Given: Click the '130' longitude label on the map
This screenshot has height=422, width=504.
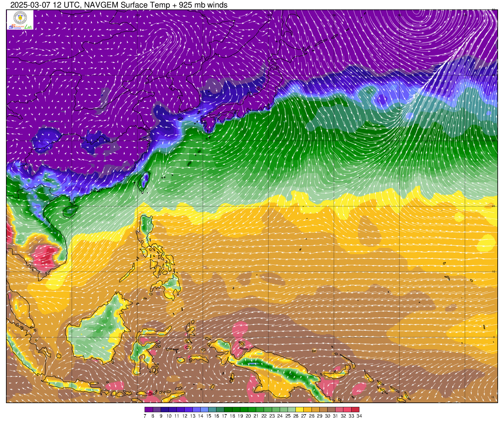Looking at the screenshot, I should pyautogui.click(x=203, y=15).
